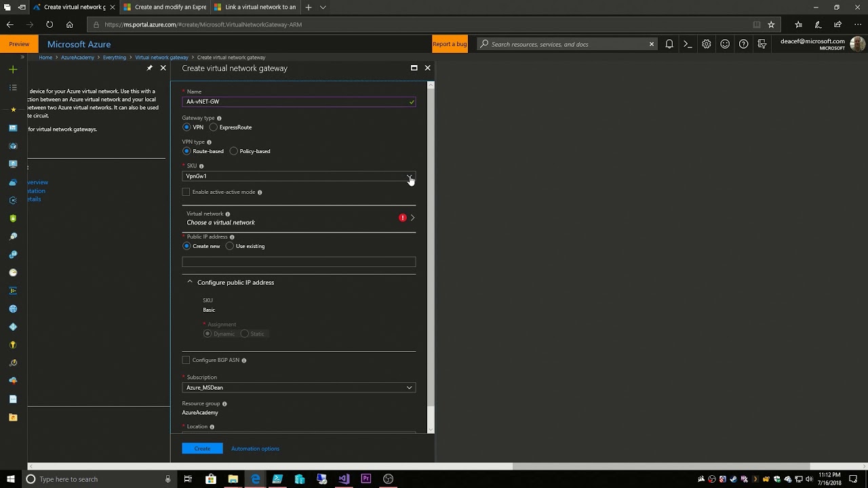Click the red error indicator on Virtual network
The image size is (868, 488).
(403, 218)
